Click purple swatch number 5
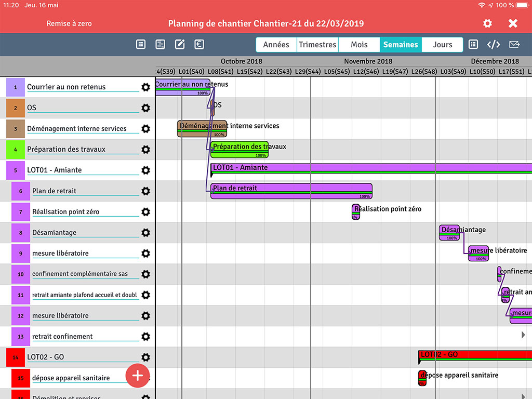The width and height of the screenshot is (532, 399). tap(16, 170)
